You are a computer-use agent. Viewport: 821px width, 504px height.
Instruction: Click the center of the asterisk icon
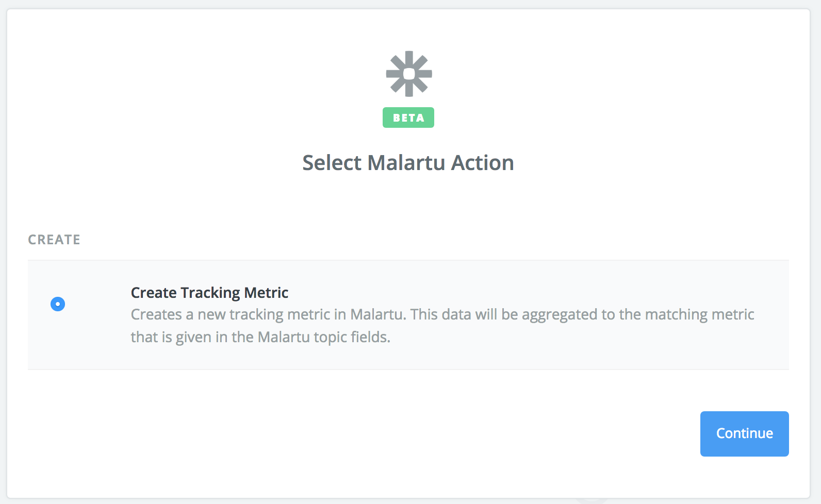pyautogui.click(x=409, y=74)
